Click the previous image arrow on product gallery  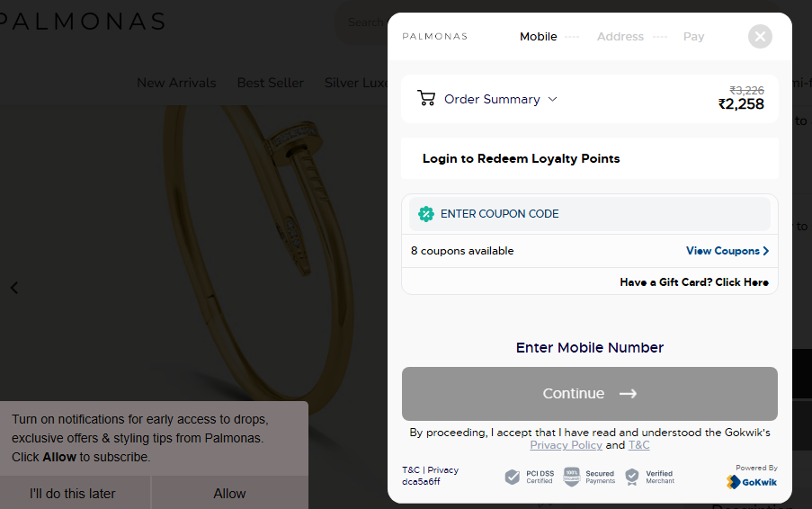(x=14, y=288)
